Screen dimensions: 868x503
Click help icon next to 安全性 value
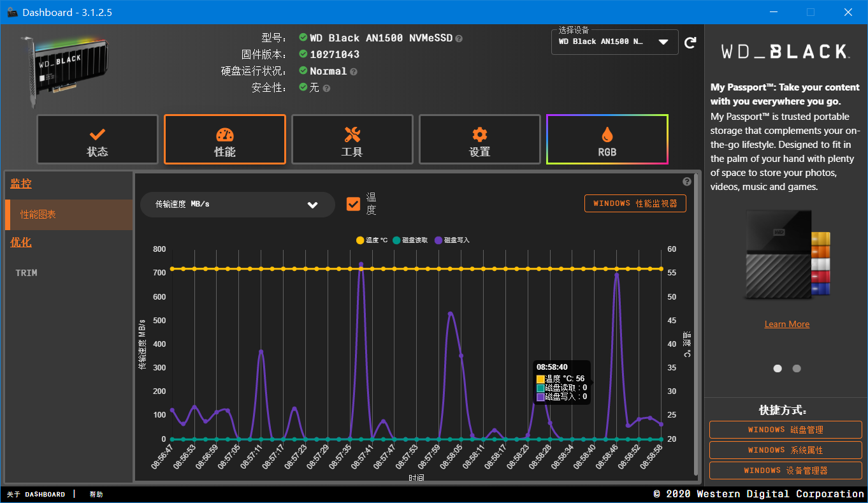[326, 89]
